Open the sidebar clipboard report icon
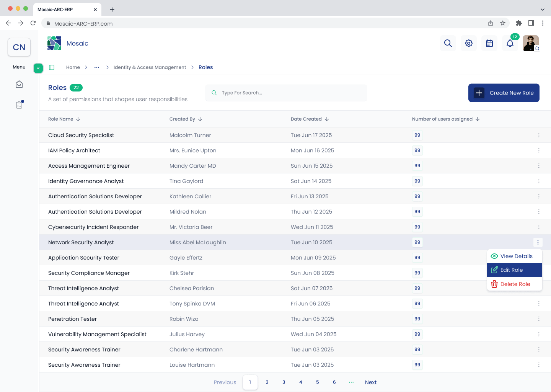Screen dimensions: 551x392 [19, 105]
